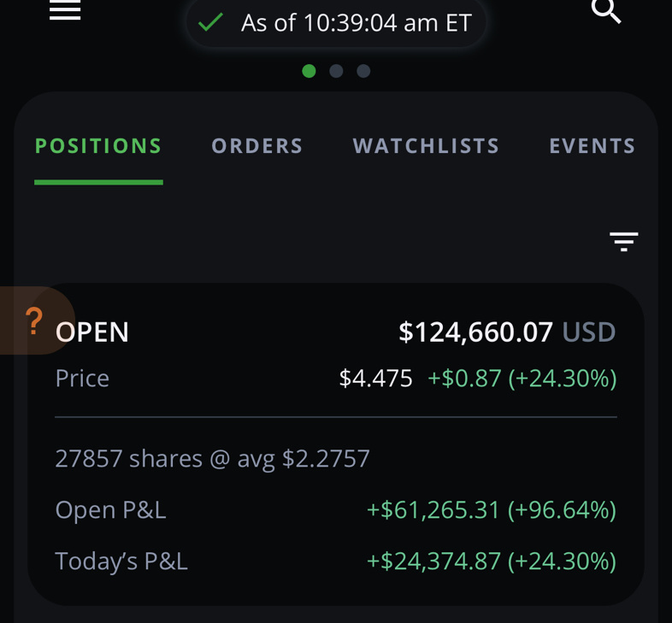Select the first green page dot

pyautogui.click(x=309, y=71)
